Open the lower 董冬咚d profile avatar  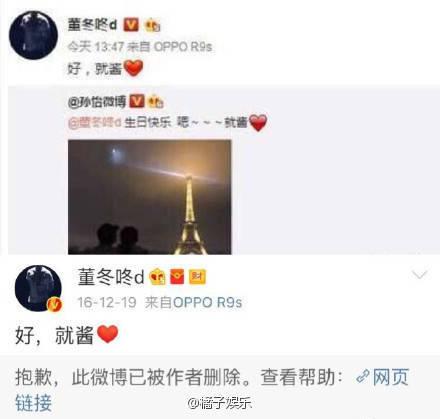pyautogui.click(x=39, y=288)
